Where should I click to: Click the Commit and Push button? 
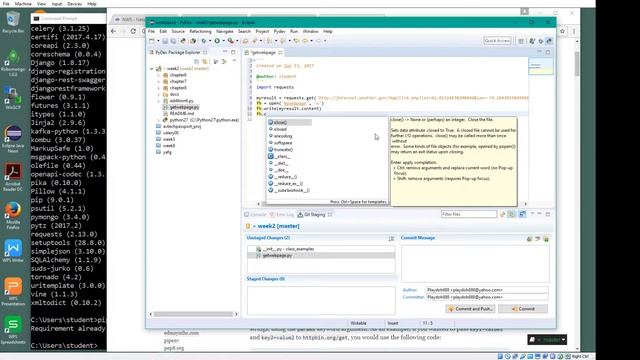coord(471,309)
